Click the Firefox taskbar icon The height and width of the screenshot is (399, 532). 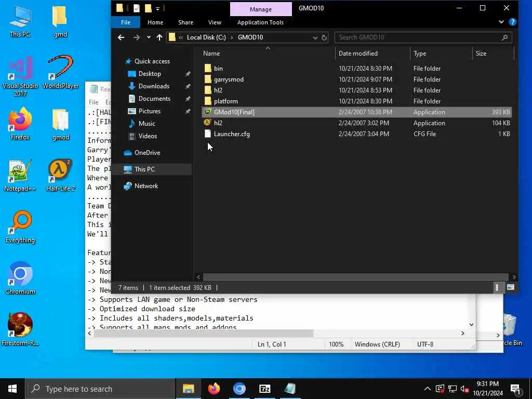click(214, 389)
